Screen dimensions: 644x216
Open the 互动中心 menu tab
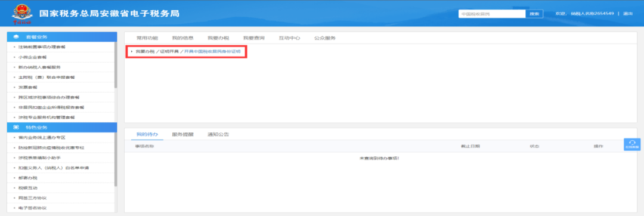click(x=290, y=38)
